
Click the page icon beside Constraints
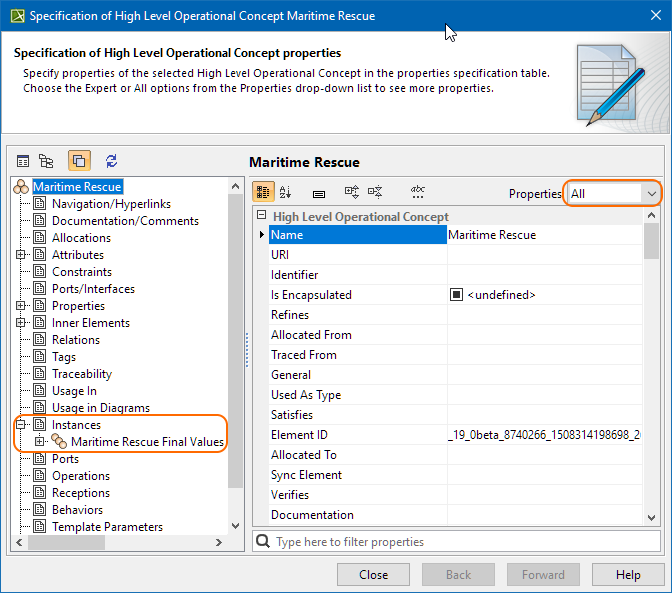tap(39, 271)
